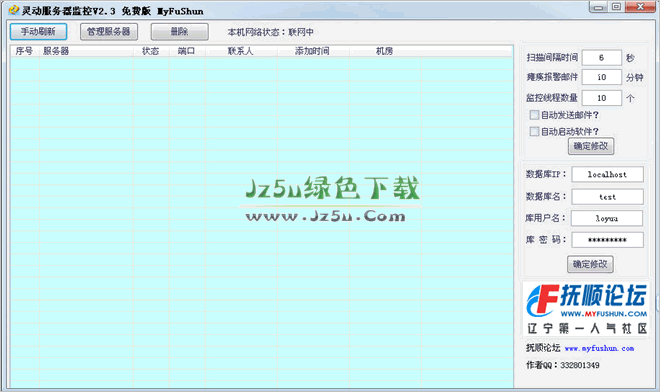Save database settings with lower 确定修改
660x392 pixels.
[x=590, y=264]
